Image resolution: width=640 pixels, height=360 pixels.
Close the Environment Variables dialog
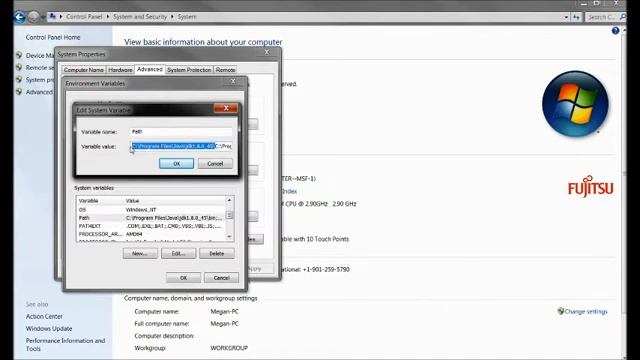(x=233, y=81)
